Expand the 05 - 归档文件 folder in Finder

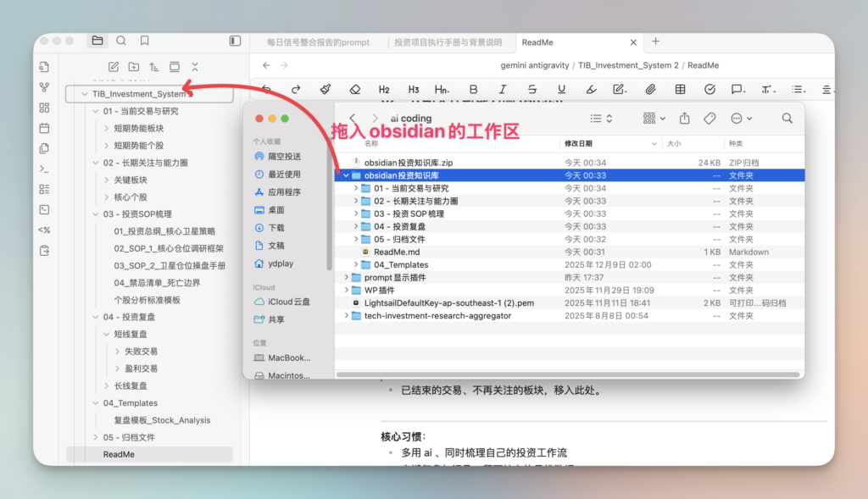(x=356, y=239)
